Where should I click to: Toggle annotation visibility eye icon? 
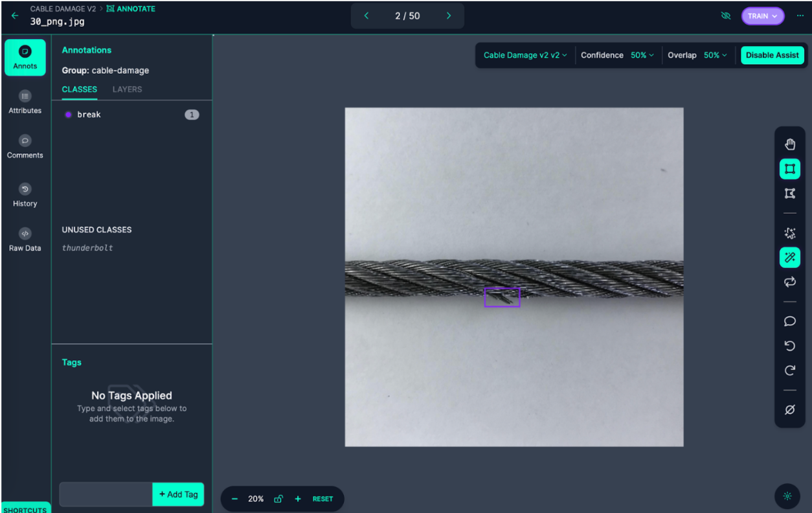tap(726, 16)
